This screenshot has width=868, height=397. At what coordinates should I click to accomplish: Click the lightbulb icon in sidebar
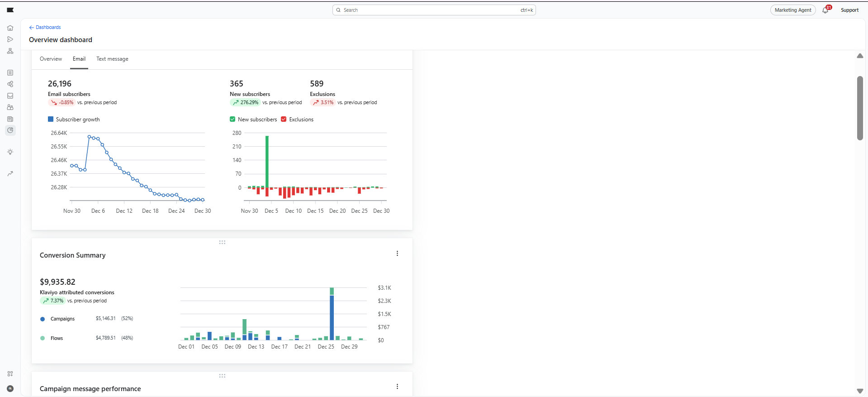tap(10, 152)
